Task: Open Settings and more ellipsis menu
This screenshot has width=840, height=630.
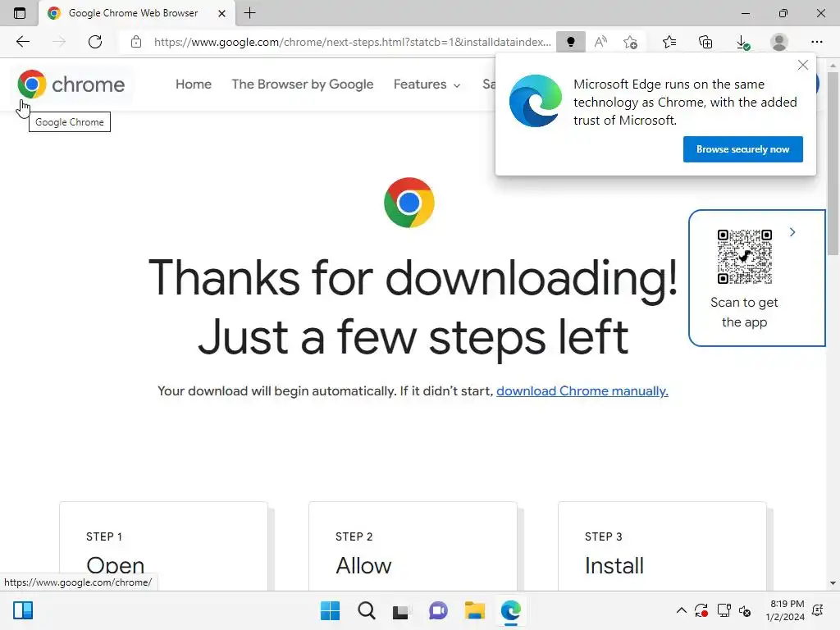Action: (816, 42)
